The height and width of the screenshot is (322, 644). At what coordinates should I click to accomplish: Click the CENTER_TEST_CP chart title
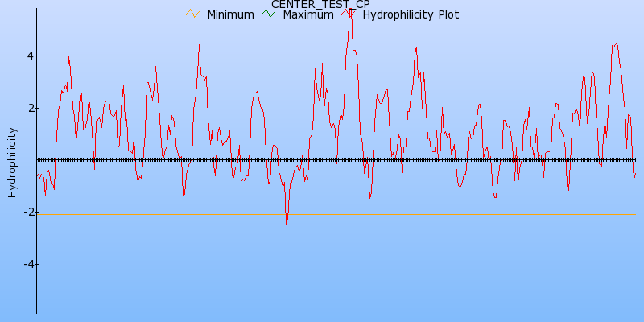[x=320, y=5]
